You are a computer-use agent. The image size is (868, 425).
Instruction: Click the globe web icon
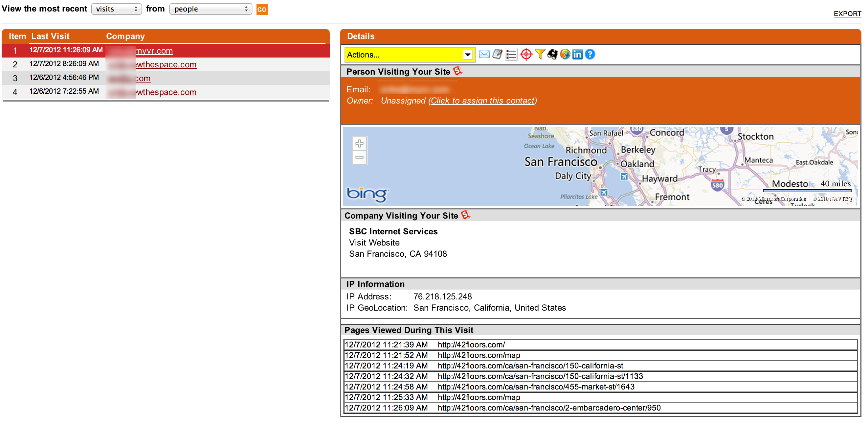click(x=565, y=54)
